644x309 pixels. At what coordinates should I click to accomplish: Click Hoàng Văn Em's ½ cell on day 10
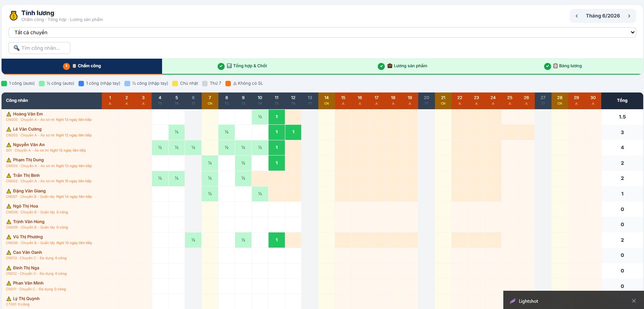click(260, 117)
